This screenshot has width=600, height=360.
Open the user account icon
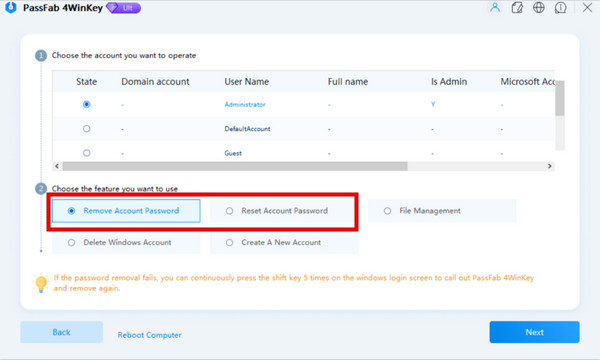(495, 8)
